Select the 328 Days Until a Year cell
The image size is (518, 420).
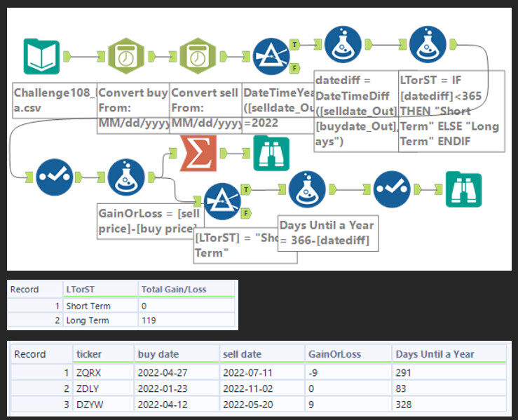coord(449,404)
